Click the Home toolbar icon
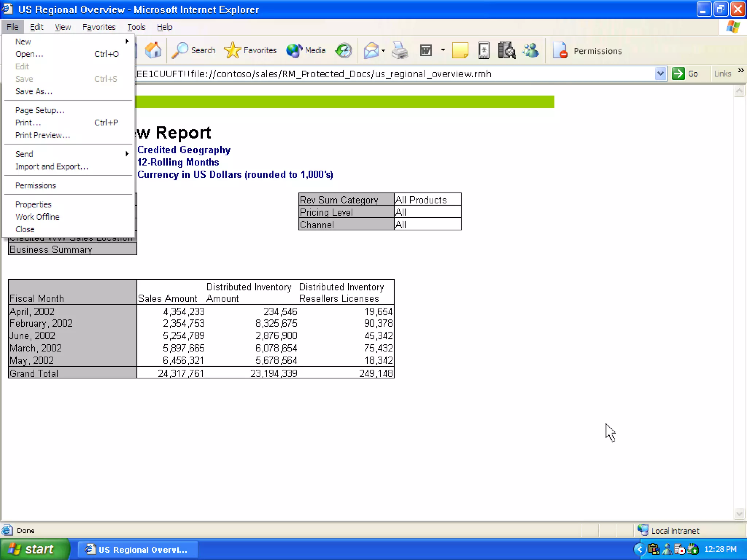 coord(153,50)
